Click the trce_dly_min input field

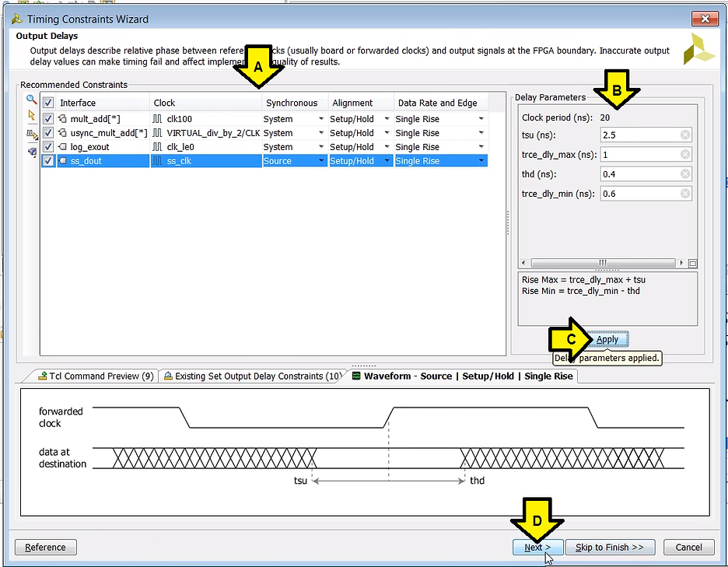pyautogui.click(x=638, y=194)
